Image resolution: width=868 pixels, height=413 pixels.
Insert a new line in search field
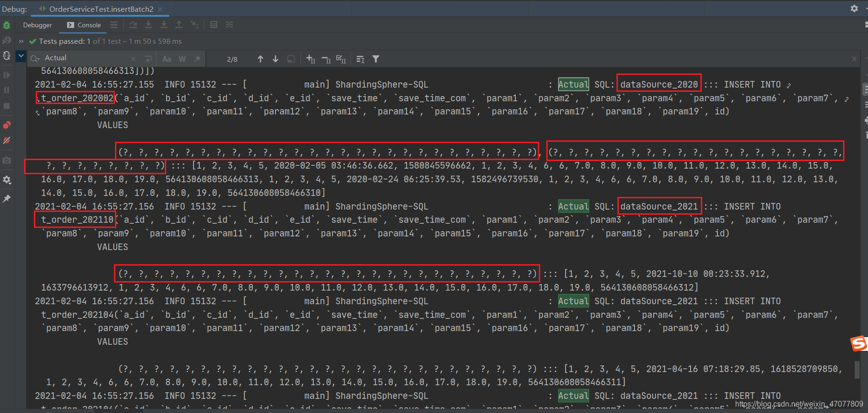click(x=148, y=59)
